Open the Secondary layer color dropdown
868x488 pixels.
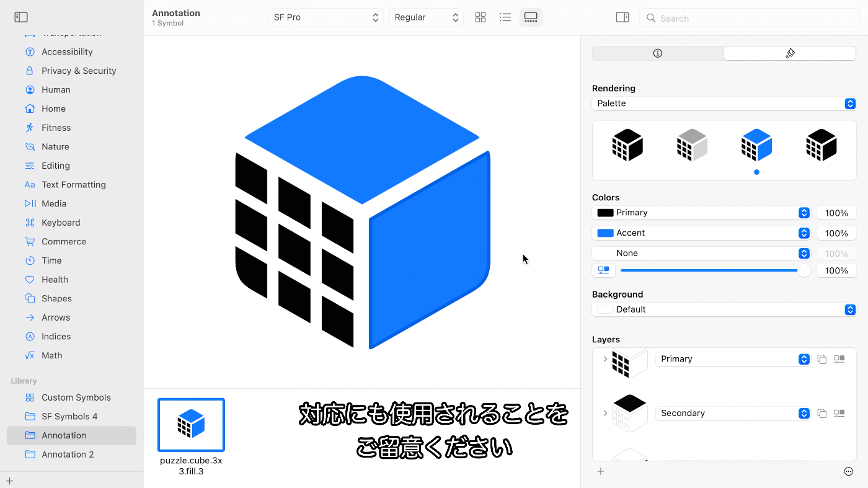[x=733, y=413]
